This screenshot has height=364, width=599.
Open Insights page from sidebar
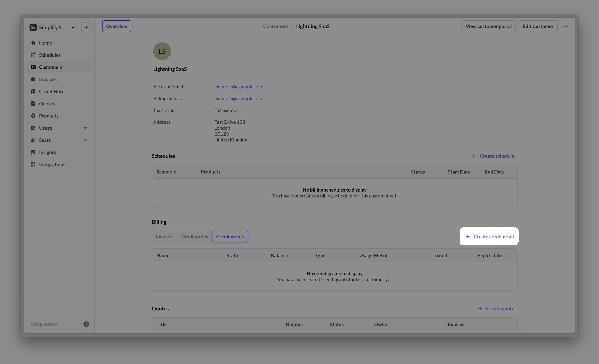coord(60,152)
